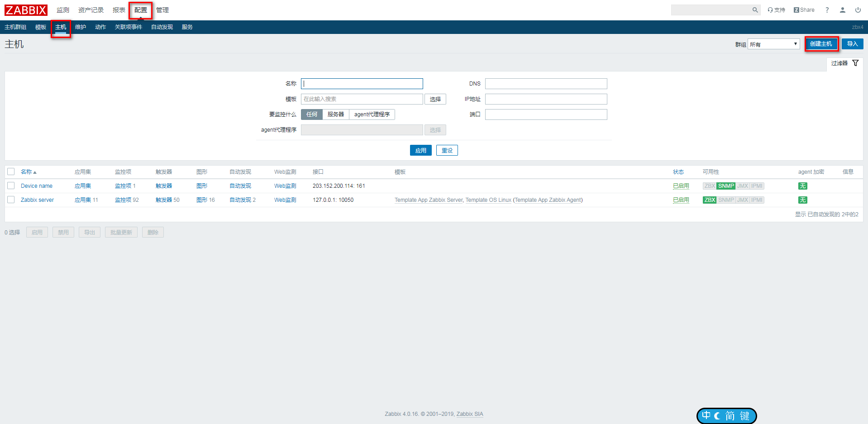
Task: Click the search magnifier icon
Action: (755, 10)
